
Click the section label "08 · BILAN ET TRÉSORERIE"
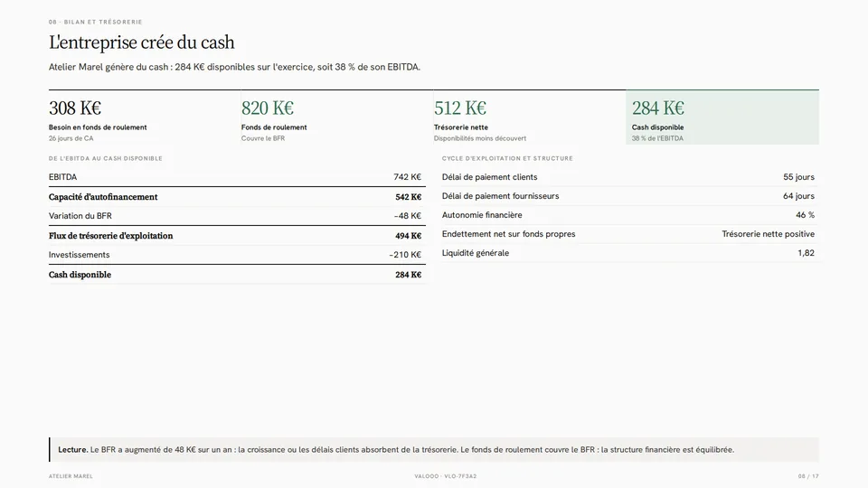(95, 22)
